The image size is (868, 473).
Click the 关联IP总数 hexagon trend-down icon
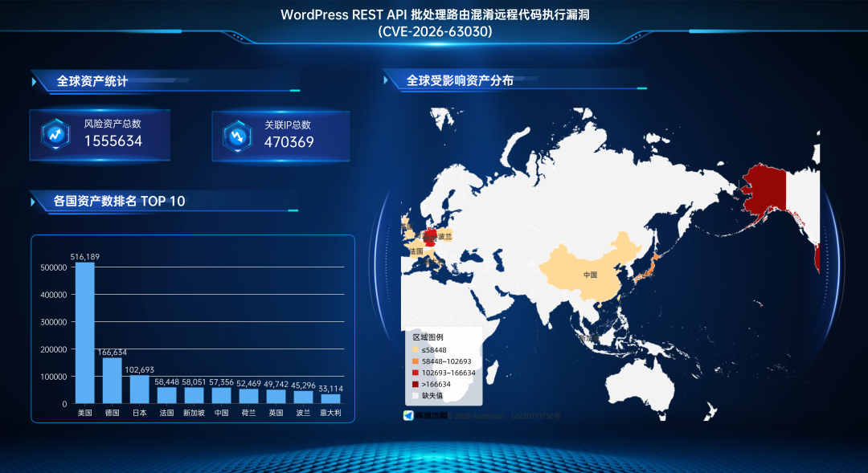point(237,136)
